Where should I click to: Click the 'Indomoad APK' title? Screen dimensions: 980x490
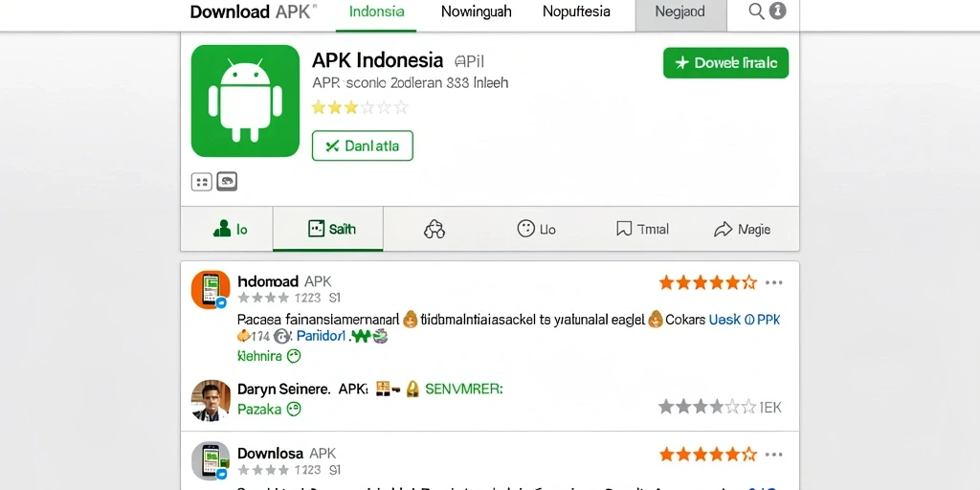284,281
